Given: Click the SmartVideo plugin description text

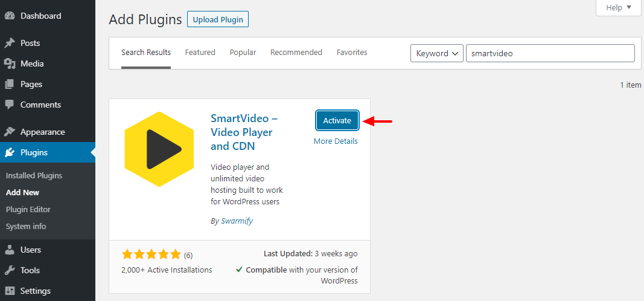Looking at the screenshot, I should point(246,184).
